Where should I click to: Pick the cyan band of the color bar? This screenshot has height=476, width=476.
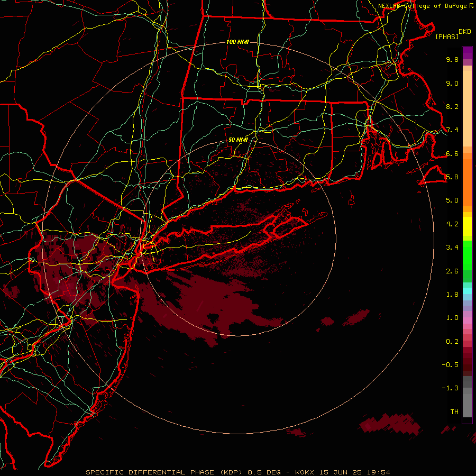[467, 290]
